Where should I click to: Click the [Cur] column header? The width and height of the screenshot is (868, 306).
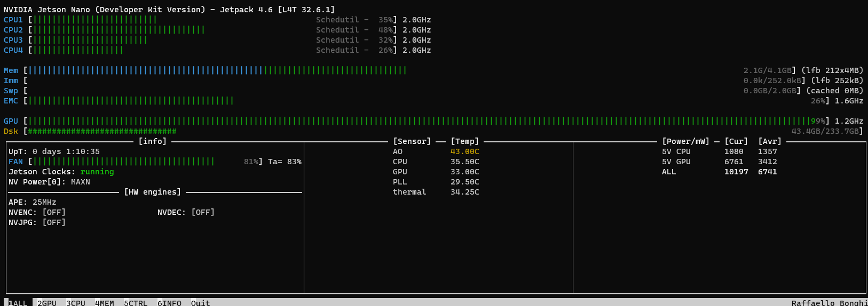click(x=736, y=141)
